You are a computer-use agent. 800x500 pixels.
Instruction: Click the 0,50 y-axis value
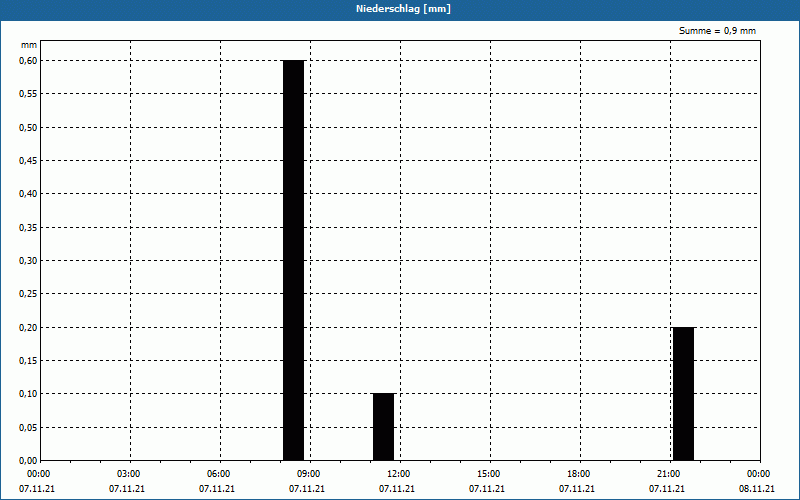pos(28,128)
